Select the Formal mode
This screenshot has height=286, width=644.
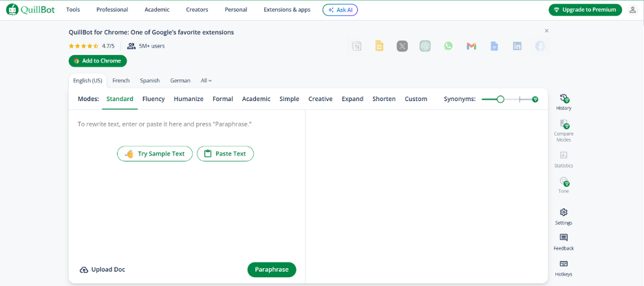coord(223,99)
